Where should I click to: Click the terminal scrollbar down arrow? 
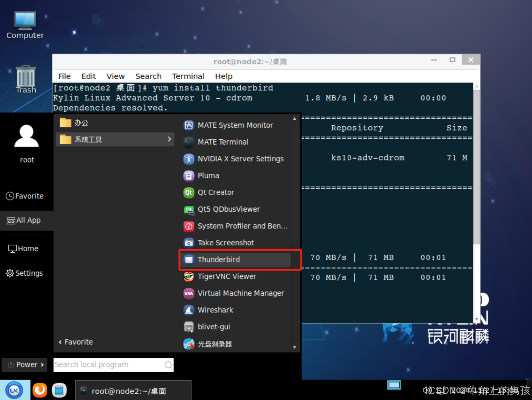(x=476, y=320)
